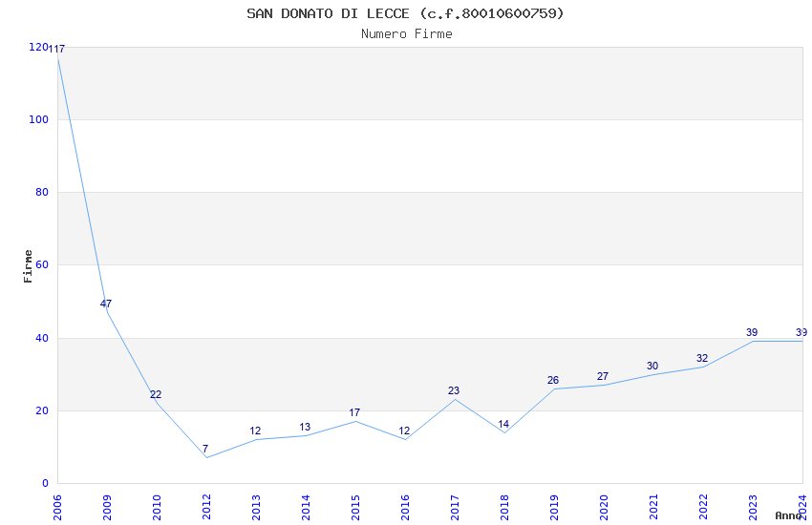Image resolution: width=812 pixels, height=525 pixels.
Task: Click the y-axis value 60
Action: (42, 264)
